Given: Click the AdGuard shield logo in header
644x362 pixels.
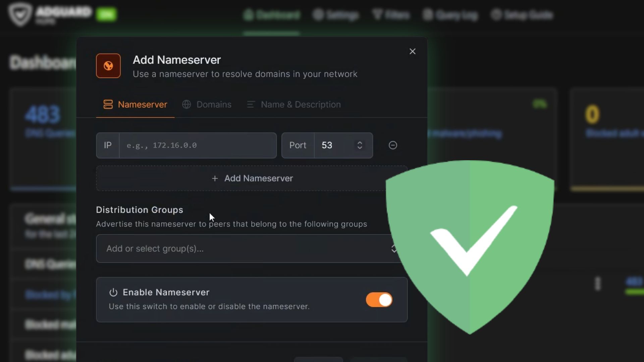Looking at the screenshot, I should pos(20,15).
